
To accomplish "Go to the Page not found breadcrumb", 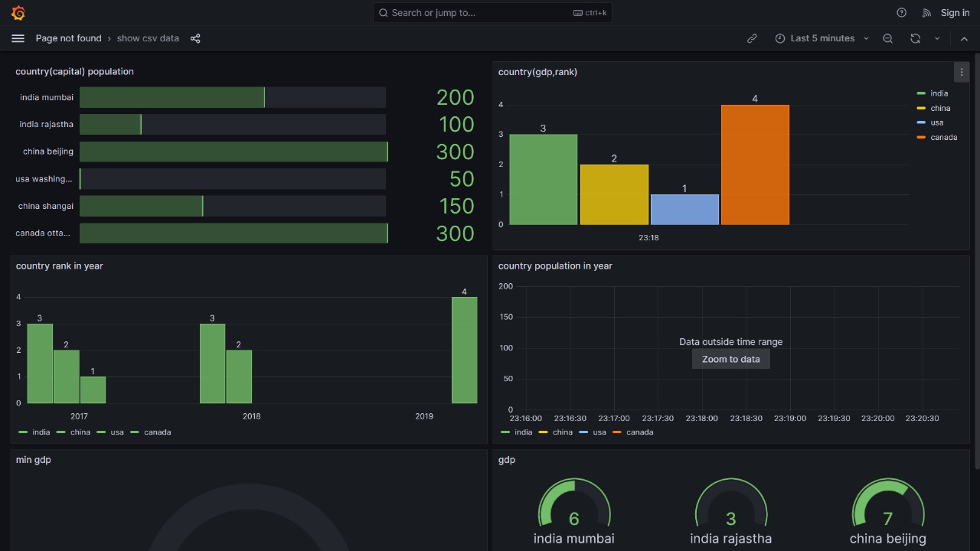I will pos(68,38).
